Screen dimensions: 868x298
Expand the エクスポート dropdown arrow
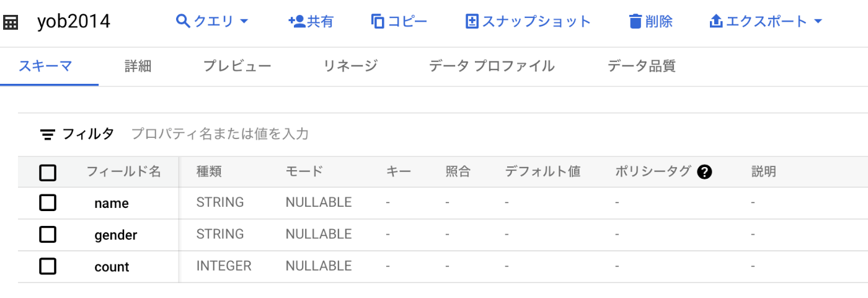click(x=817, y=22)
